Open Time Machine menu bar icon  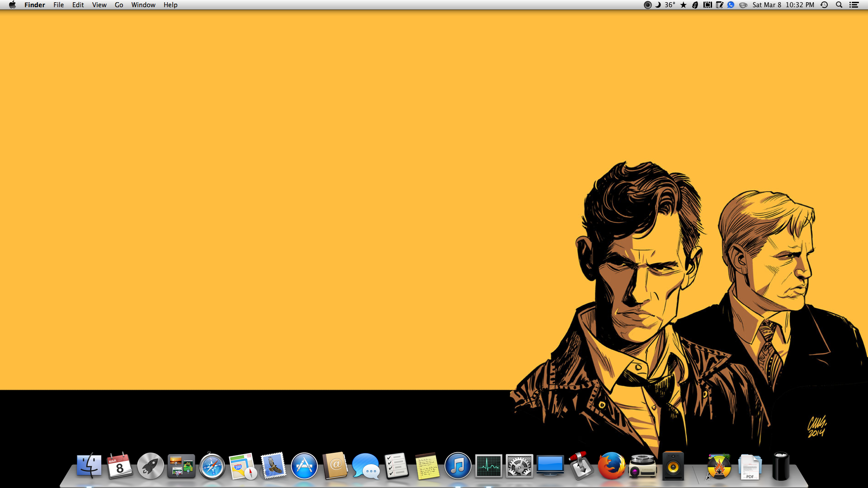click(x=825, y=5)
